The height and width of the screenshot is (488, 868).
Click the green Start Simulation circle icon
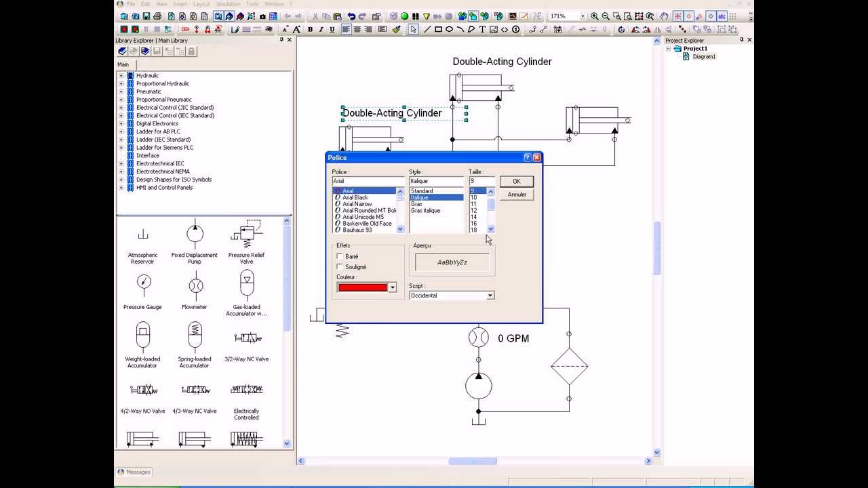pyautogui.click(x=405, y=16)
